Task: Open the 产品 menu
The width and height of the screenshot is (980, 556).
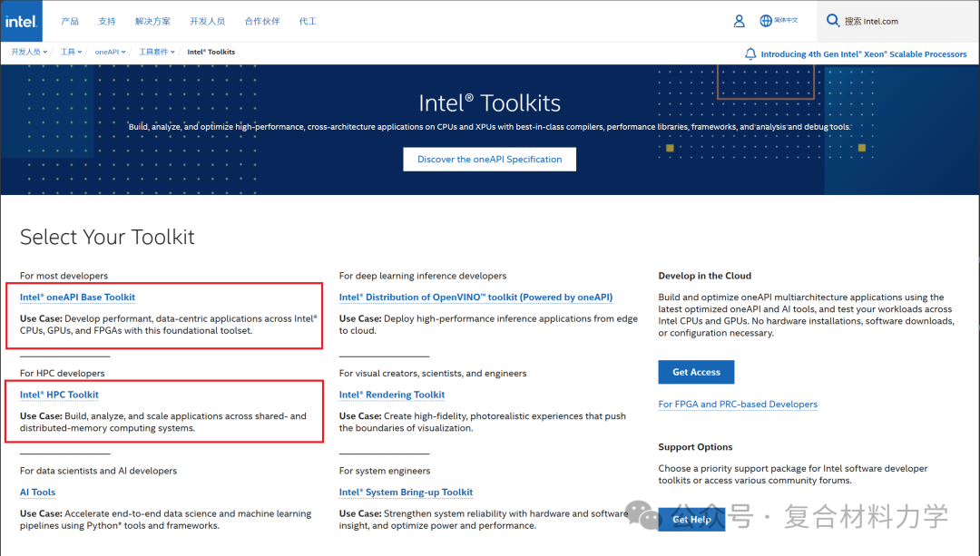Action: pos(70,21)
